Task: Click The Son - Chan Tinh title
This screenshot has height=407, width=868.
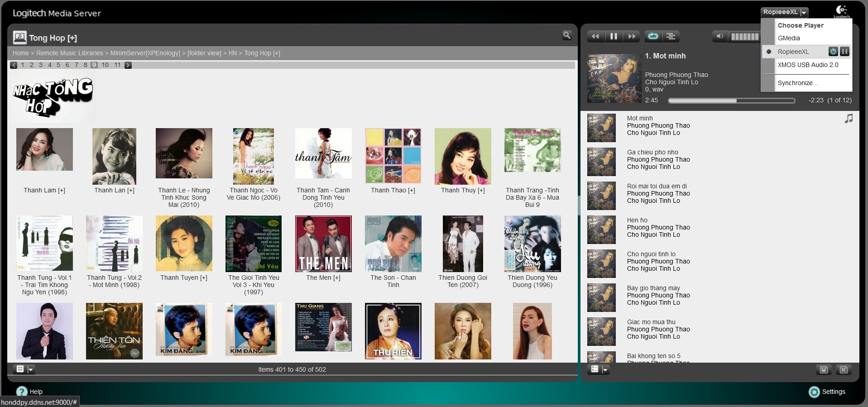Action: pyautogui.click(x=393, y=281)
